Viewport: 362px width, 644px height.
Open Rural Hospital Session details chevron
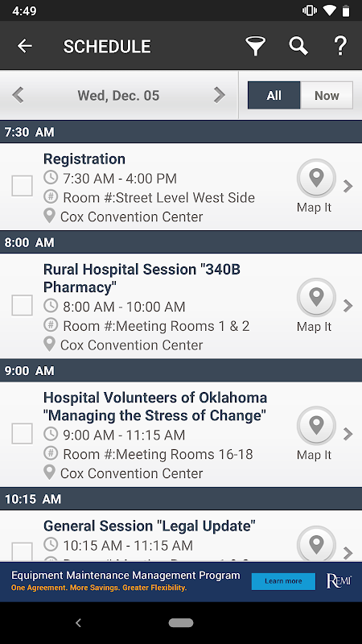348,306
